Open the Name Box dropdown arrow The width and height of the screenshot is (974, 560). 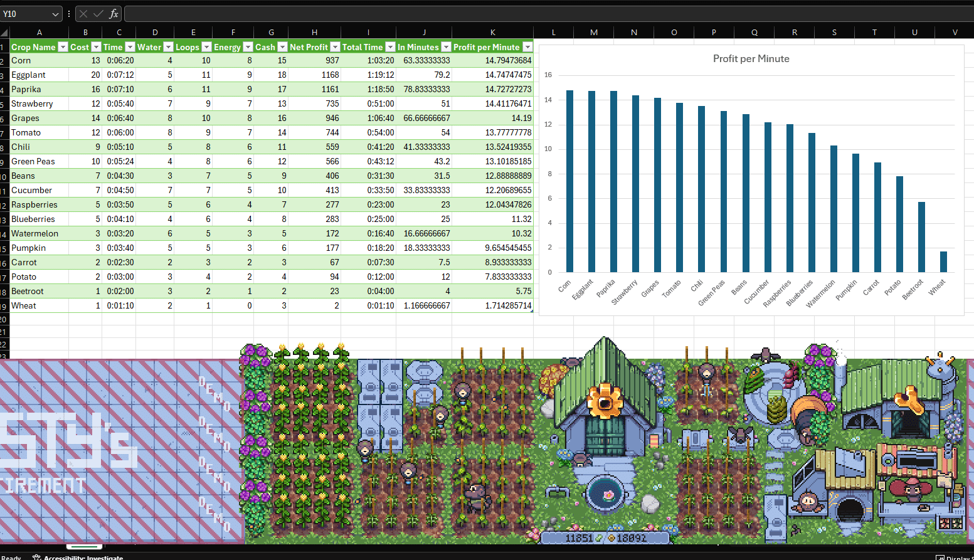tap(55, 14)
